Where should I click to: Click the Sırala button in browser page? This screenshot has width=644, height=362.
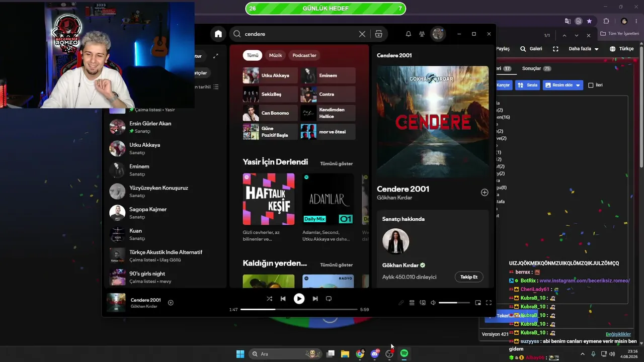click(x=529, y=85)
